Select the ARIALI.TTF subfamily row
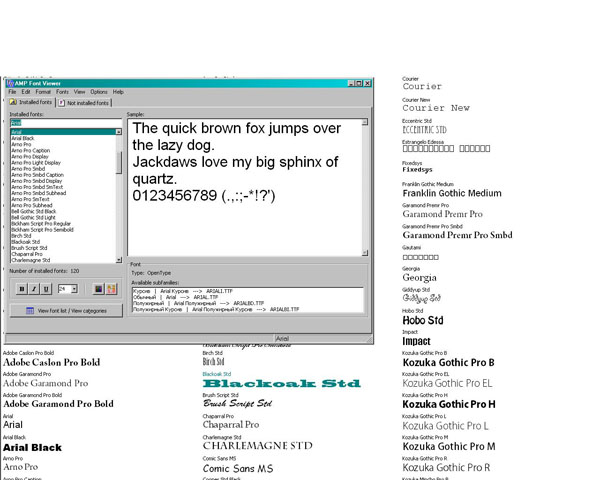The width and height of the screenshot is (600, 480). tap(248, 291)
